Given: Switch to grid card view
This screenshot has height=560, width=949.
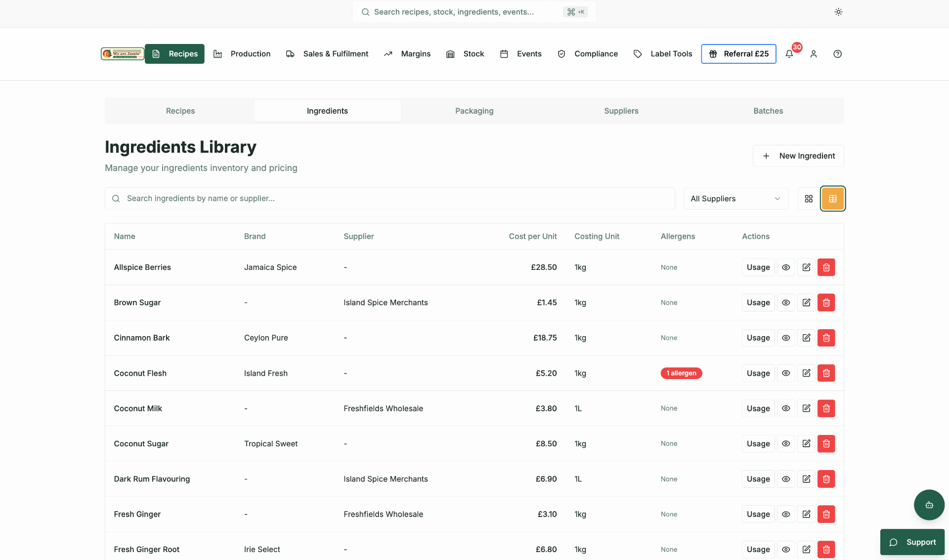Looking at the screenshot, I should pos(809,198).
